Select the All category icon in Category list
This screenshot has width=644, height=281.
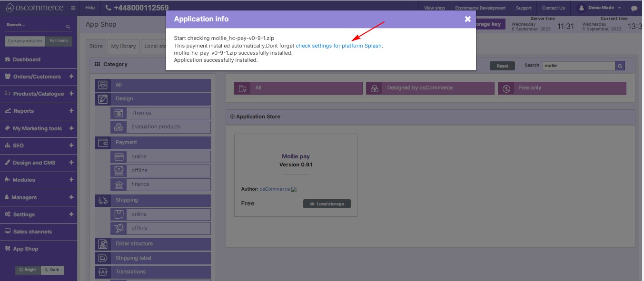pyautogui.click(x=103, y=85)
